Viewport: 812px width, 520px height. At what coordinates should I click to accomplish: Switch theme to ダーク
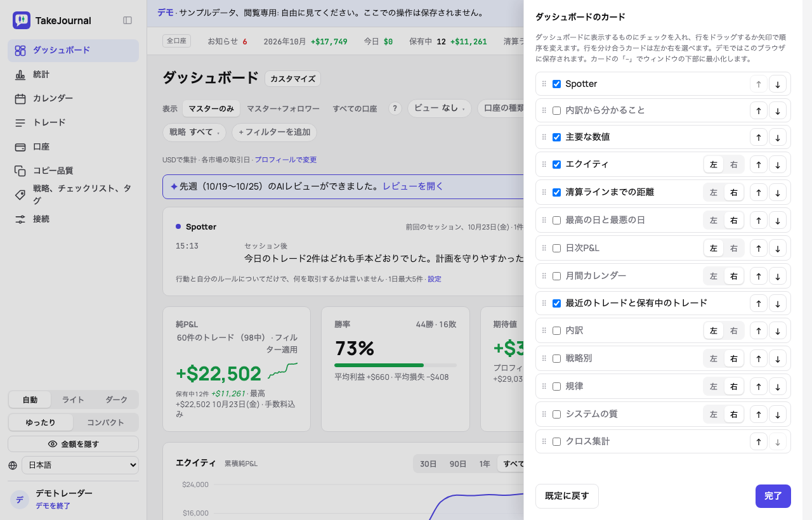pos(116,400)
